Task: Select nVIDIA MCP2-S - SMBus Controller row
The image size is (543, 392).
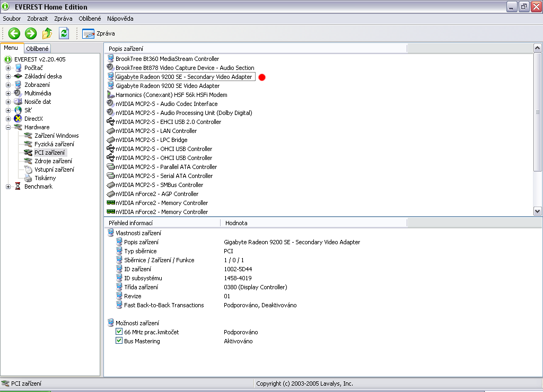Action: click(159, 185)
